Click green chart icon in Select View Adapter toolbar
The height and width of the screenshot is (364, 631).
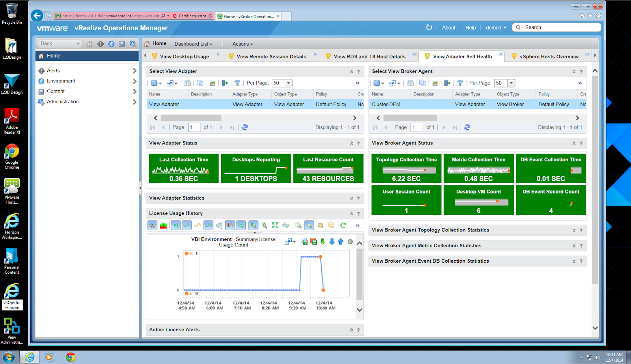[213, 83]
